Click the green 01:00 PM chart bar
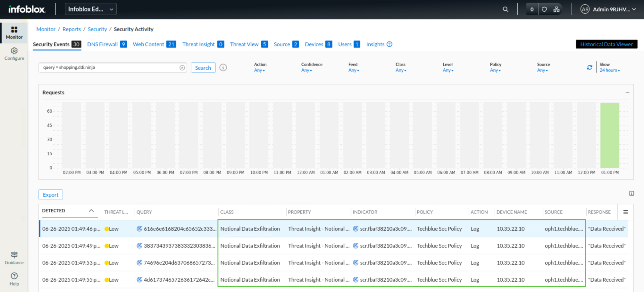644x292 pixels. click(x=610, y=135)
